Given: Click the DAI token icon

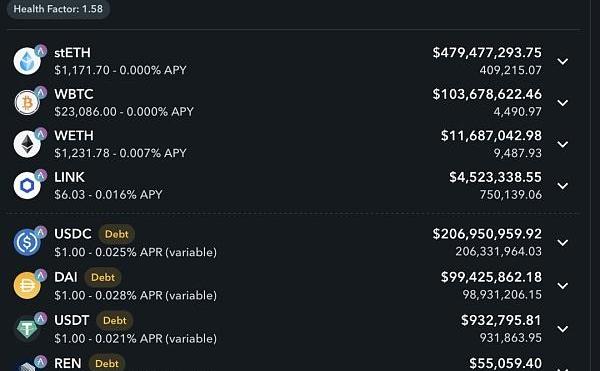Looking at the screenshot, I should pyautogui.click(x=27, y=285).
